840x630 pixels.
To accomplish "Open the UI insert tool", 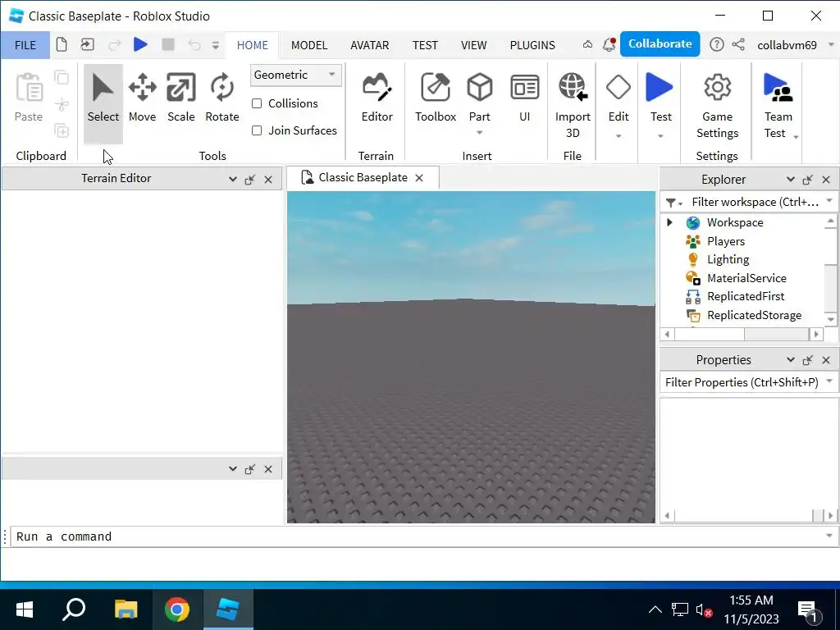I will tap(524, 98).
